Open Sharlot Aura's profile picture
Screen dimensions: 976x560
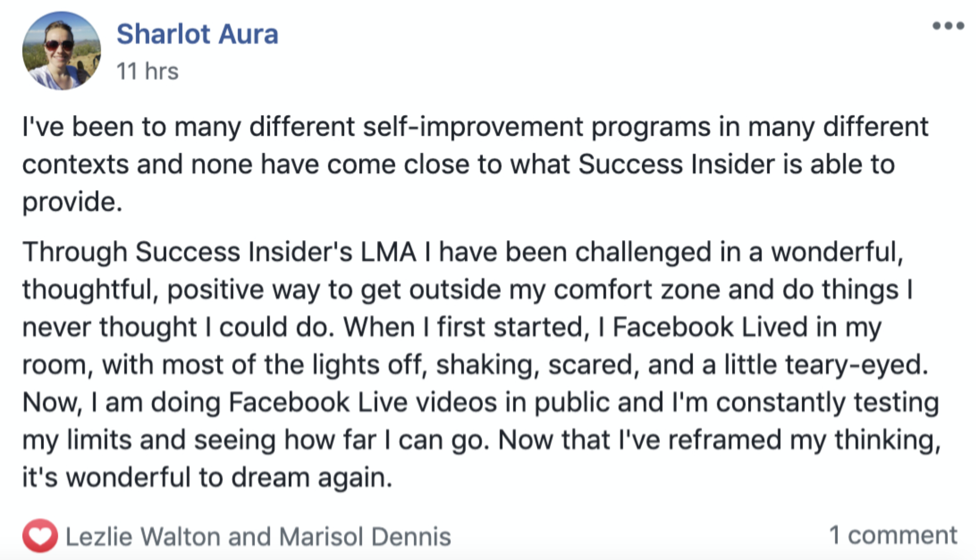(x=61, y=51)
